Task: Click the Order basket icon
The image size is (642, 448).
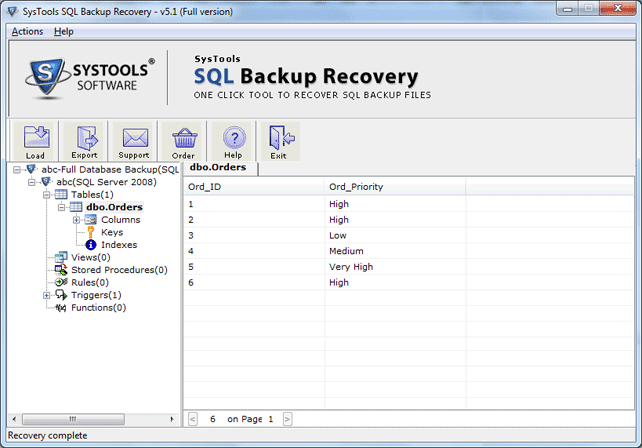Action: coord(183,141)
